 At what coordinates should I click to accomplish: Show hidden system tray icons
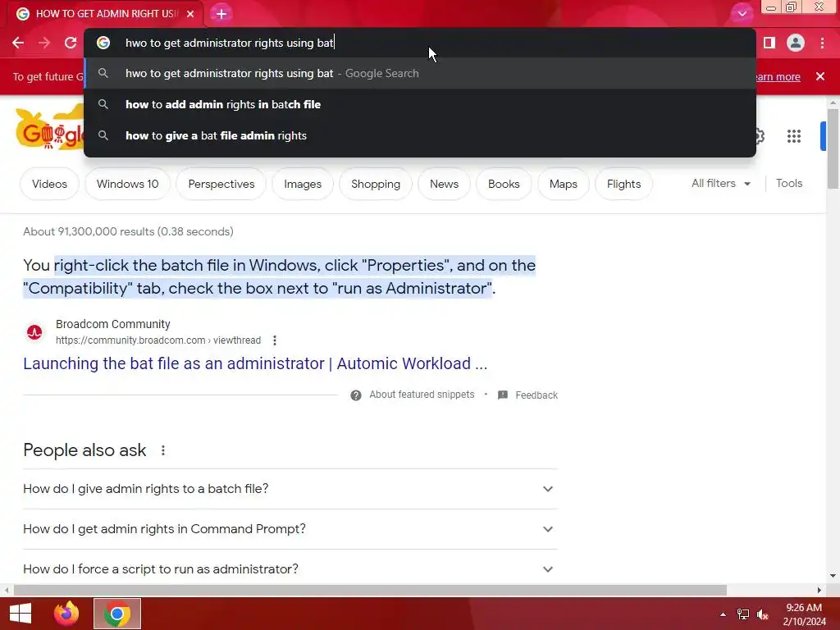click(724, 614)
